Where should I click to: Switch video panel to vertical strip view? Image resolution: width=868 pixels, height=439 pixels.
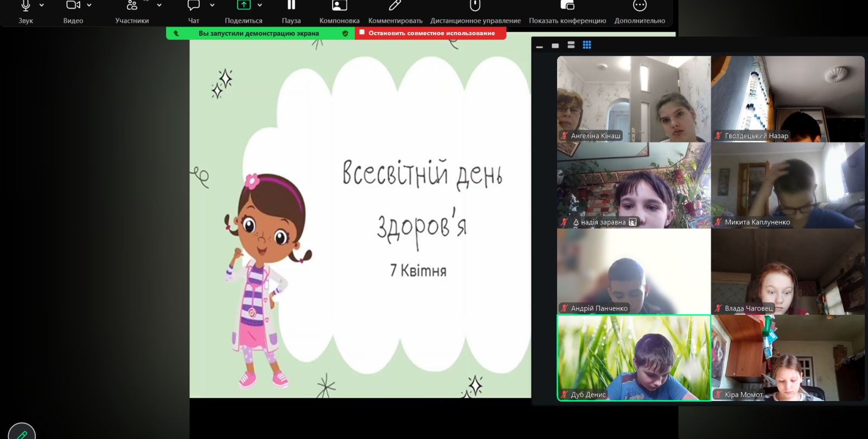click(x=571, y=45)
